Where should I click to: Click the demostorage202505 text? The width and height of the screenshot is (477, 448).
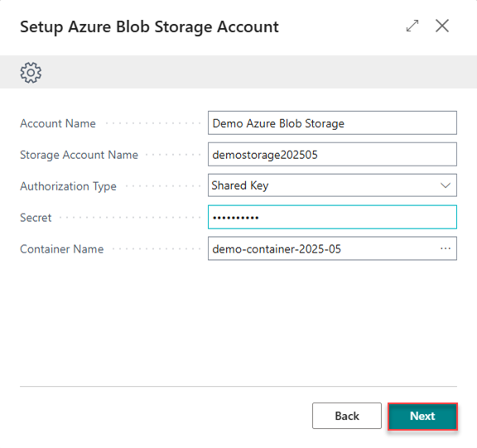click(x=265, y=155)
